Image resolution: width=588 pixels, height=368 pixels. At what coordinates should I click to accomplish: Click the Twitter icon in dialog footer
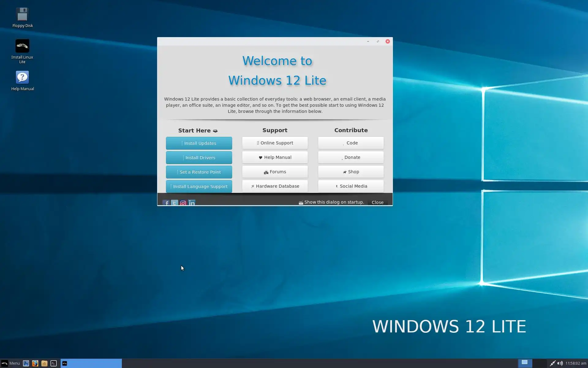tap(174, 203)
